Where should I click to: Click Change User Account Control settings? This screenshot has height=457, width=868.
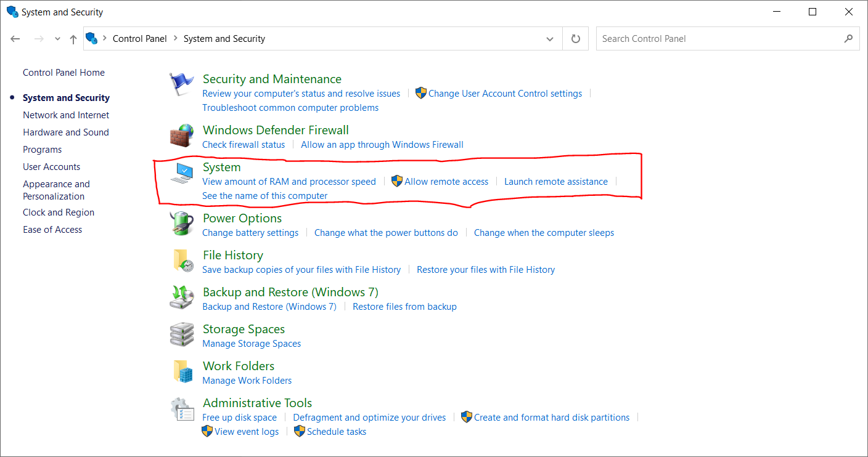coord(505,94)
